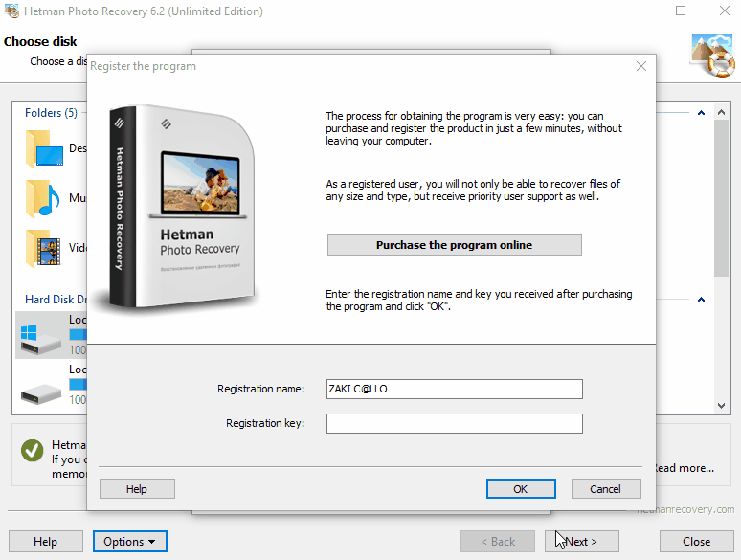Collapse the Folders (5) section
Viewport: 741px width, 560px height.
click(702, 112)
